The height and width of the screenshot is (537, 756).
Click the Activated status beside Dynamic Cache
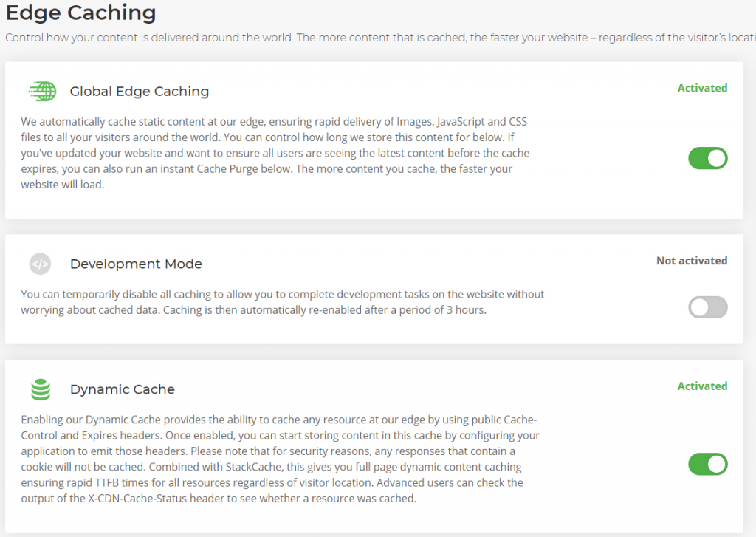click(702, 386)
